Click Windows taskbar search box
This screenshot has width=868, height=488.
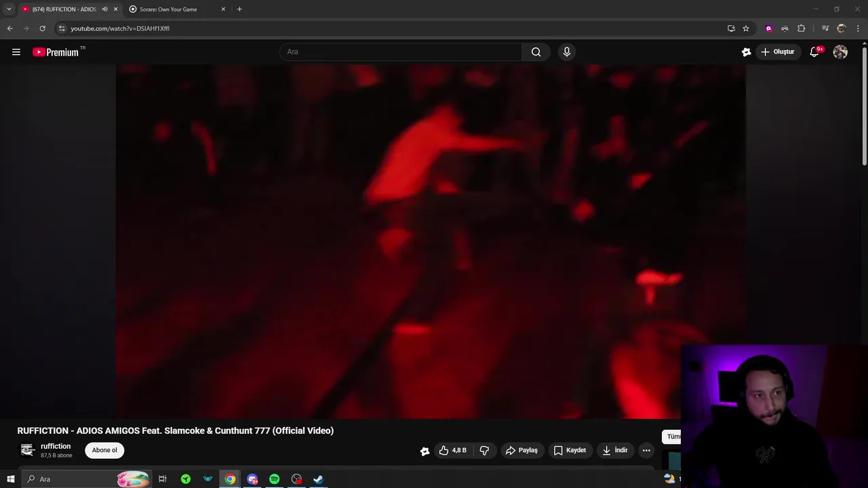86,479
